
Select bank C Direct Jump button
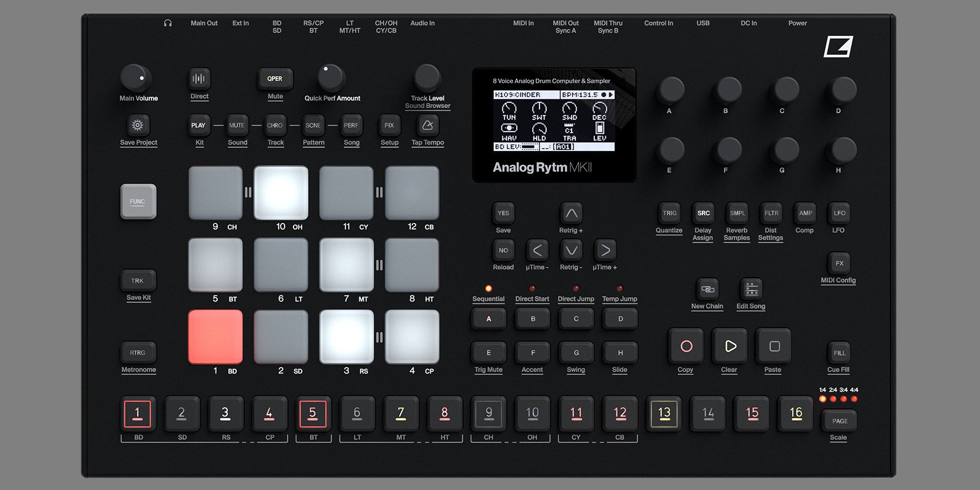pos(576,319)
